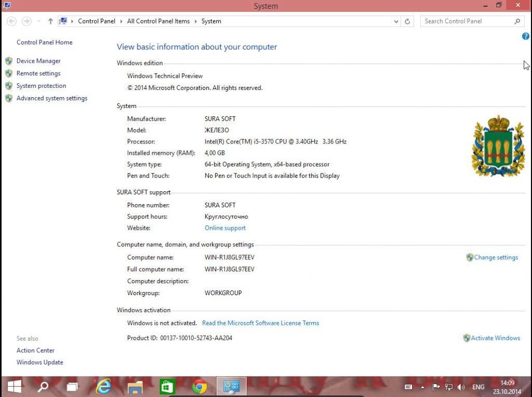Screen dimensions: 532x397
Task: Click the network tray icon
Action: (448, 387)
